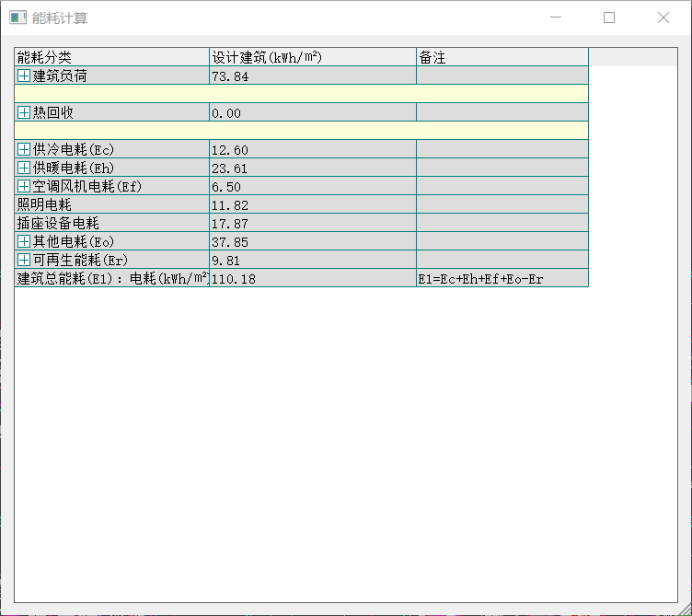692x616 pixels.
Task: Click the 能耗计算 window title icon
Action: [x=17, y=17]
